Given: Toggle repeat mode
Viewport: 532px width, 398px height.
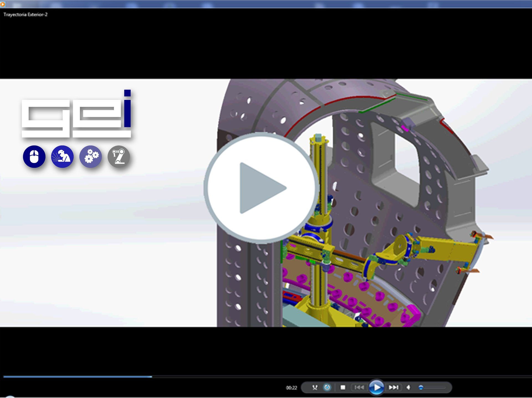Looking at the screenshot, I should pyautogui.click(x=327, y=387).
